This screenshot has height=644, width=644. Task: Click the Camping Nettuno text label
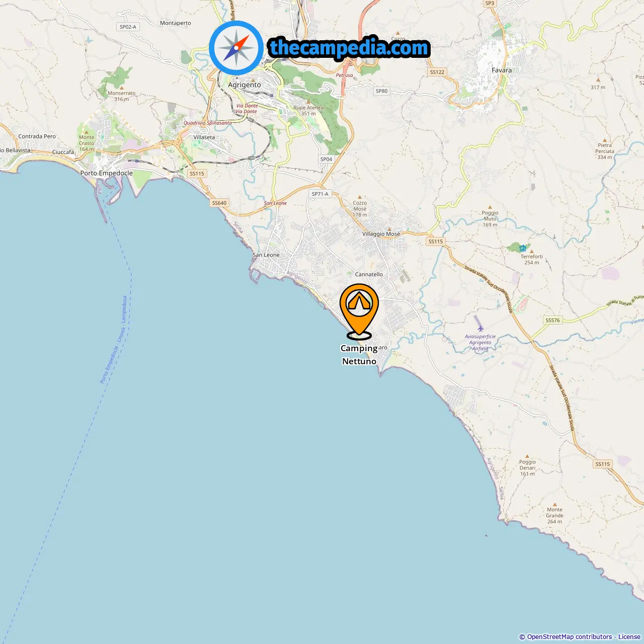359,355
